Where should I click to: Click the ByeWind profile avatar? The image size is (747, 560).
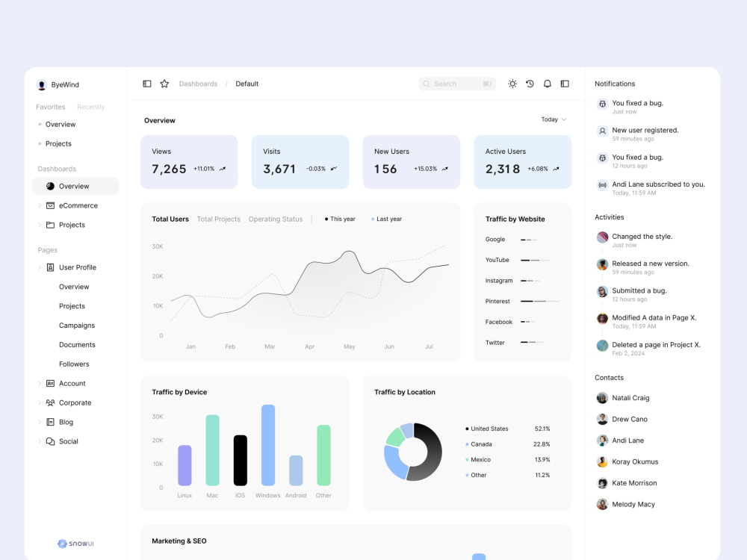[41, 85]
